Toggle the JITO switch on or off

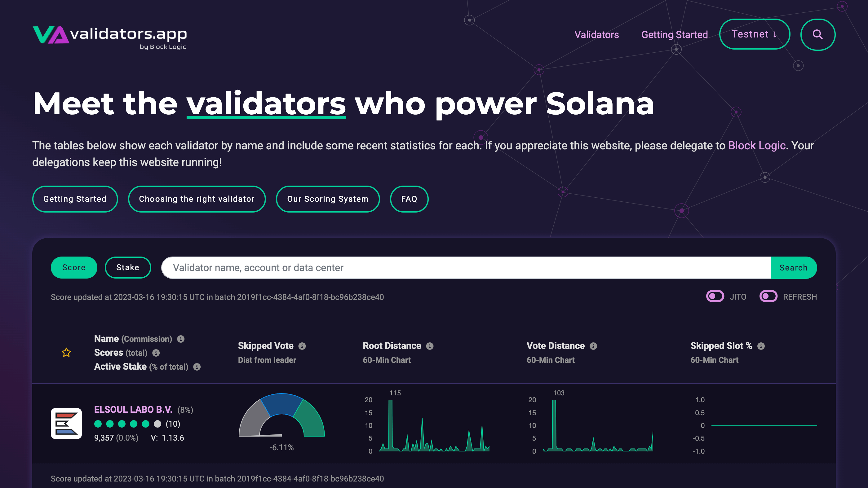715,297
